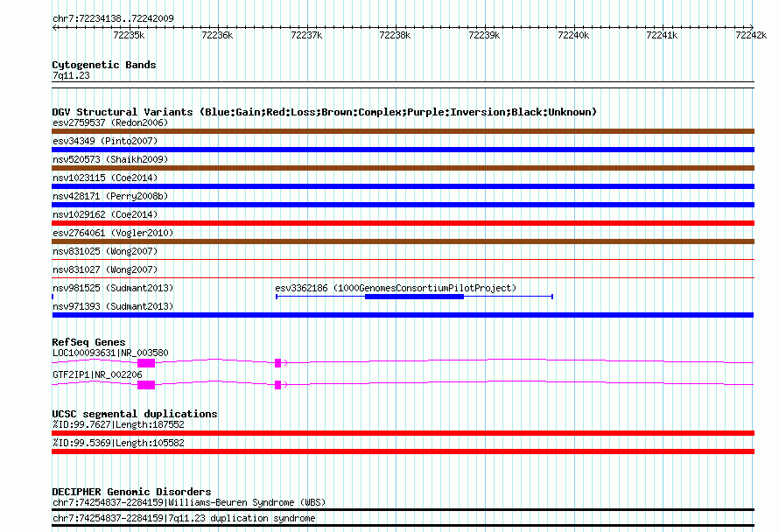Click the nsv981525 (Sudmant2013) label
This screenshot has height=532, width=779.
113,288
